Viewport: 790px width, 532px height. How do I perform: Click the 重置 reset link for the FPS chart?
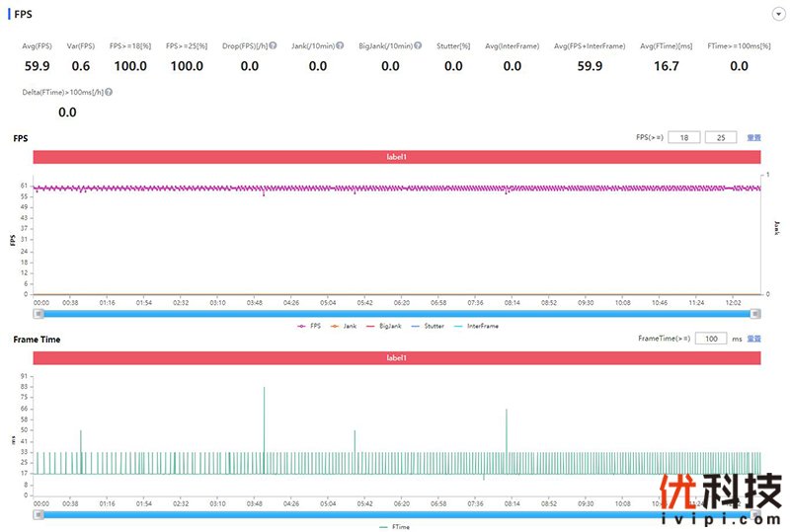(753, 138)
